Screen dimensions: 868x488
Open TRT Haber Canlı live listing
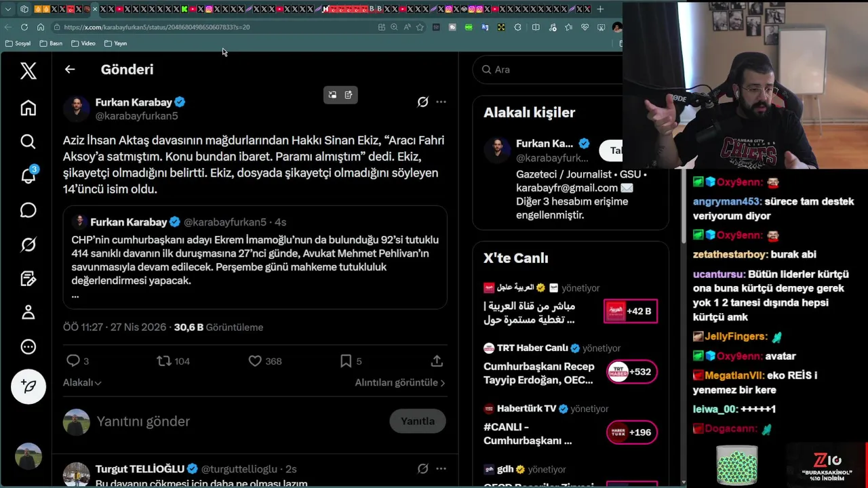(570, 364)
